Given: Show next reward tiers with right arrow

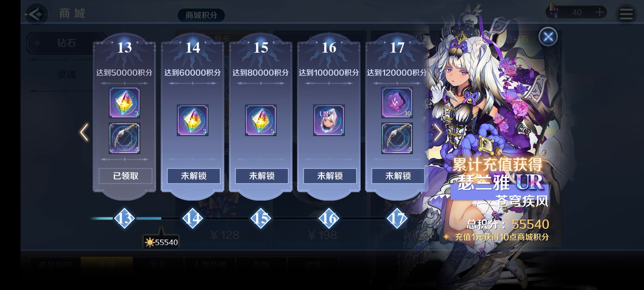Looking at the screenshot, I should point(438,132).
